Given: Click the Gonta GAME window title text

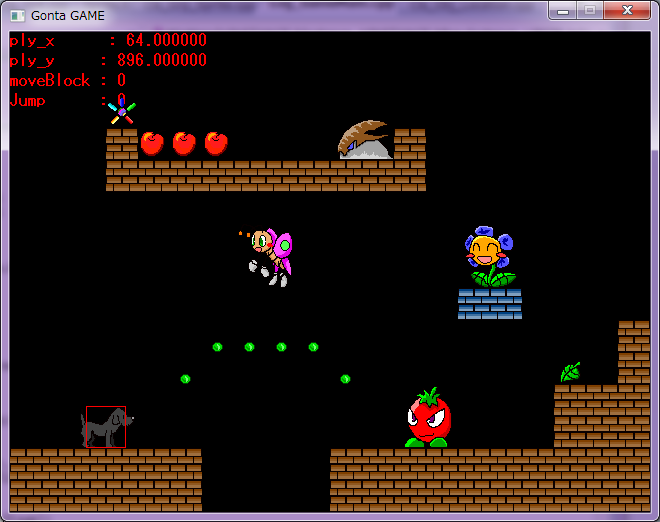Looking at the screenshot, I should click(x=67, y=15).
